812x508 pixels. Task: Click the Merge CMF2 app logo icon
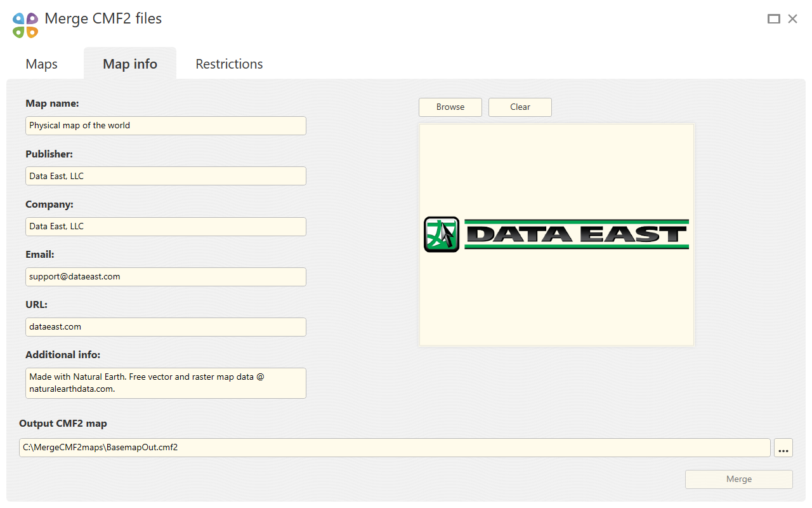pos(25,25)
